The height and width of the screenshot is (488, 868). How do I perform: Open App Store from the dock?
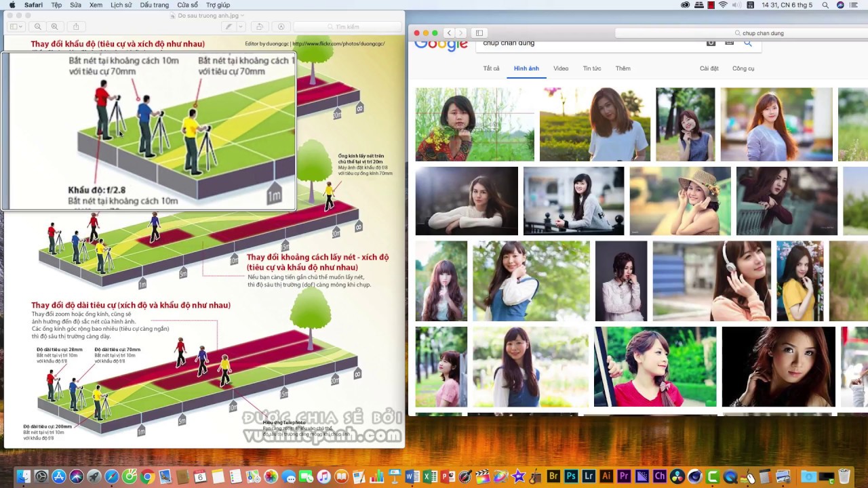[59, 476]
